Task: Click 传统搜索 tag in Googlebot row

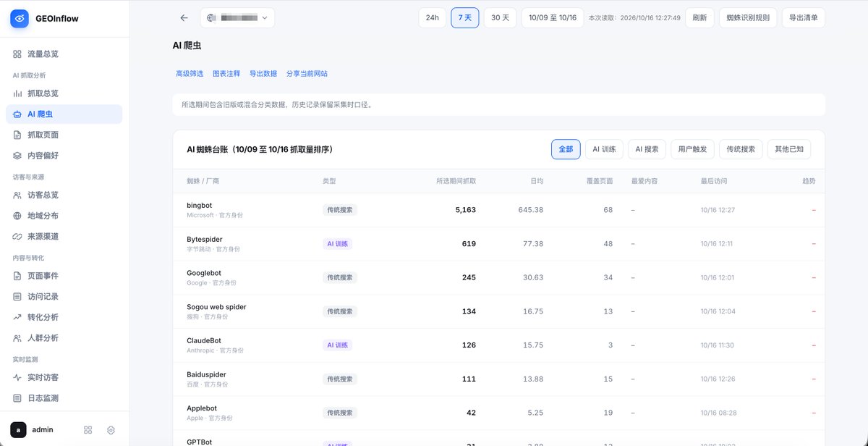Action: (x=340, y=278)
